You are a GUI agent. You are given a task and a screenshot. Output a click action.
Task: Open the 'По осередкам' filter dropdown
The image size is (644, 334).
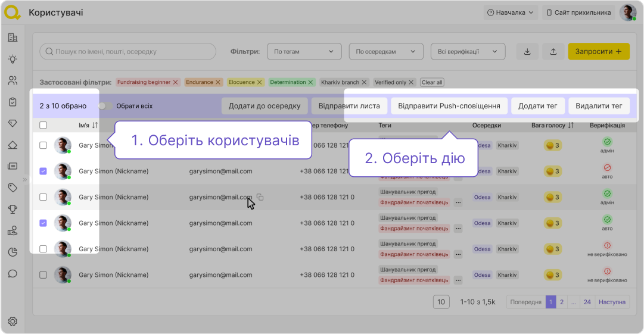point(385,52)
